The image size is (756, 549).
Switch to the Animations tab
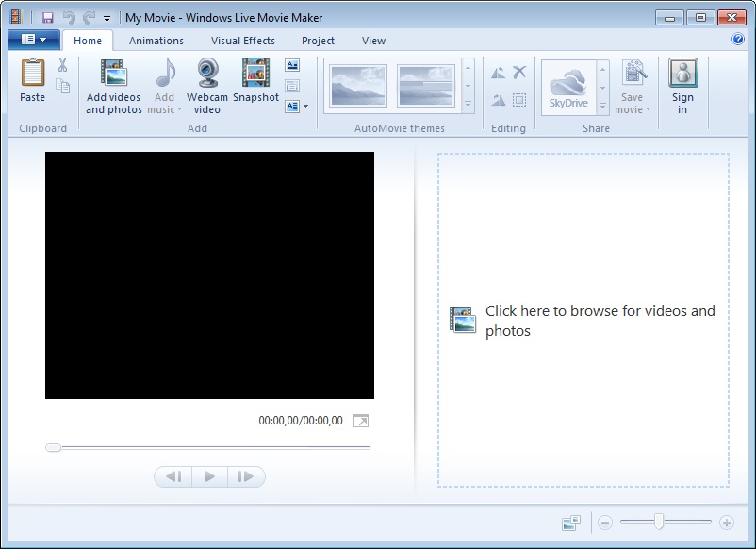pyautogui.click(x=156, y=41)
